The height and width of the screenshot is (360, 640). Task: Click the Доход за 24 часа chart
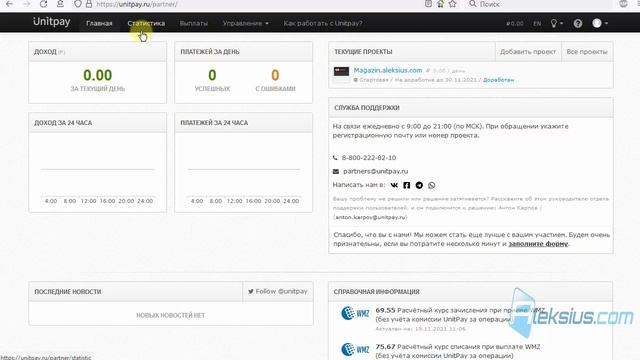point(98,172)
